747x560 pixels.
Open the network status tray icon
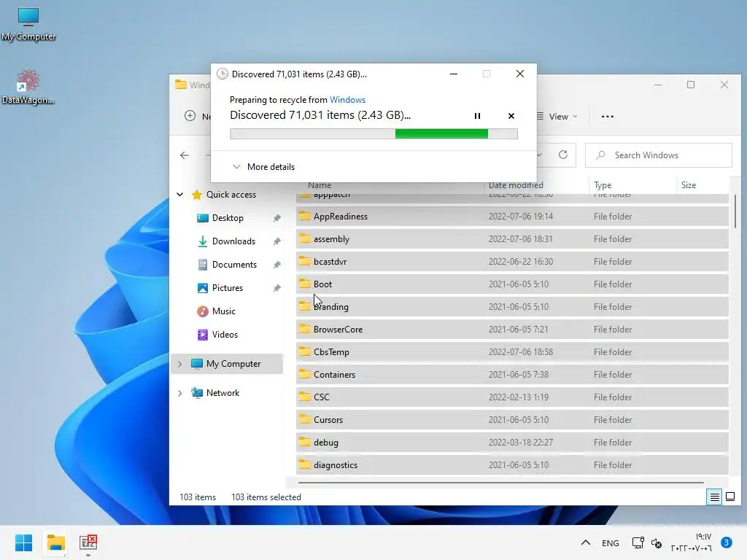pos(638,542)
